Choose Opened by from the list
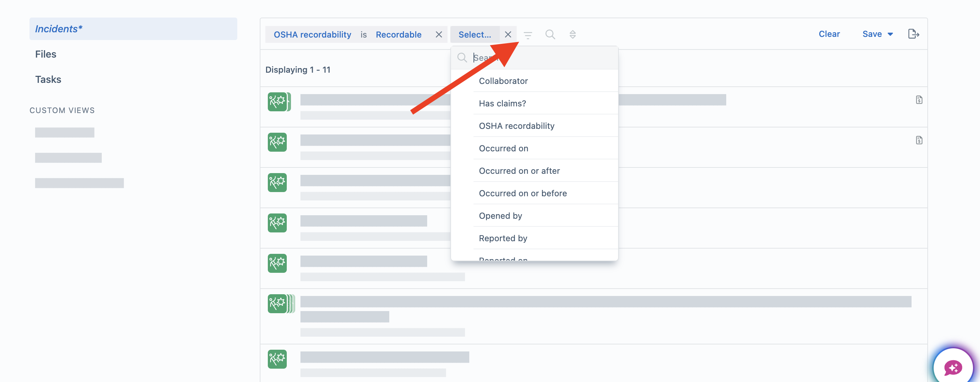 tap(534, 215)
